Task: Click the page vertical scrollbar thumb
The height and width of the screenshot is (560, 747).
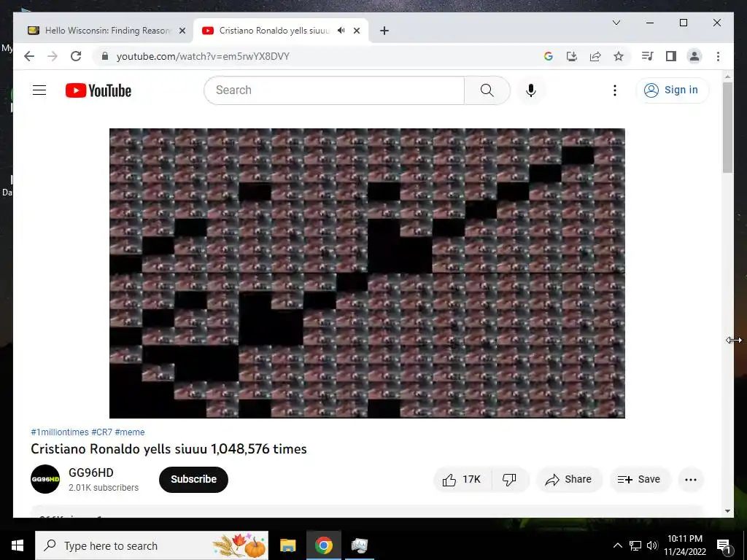Action: [727, 127]
